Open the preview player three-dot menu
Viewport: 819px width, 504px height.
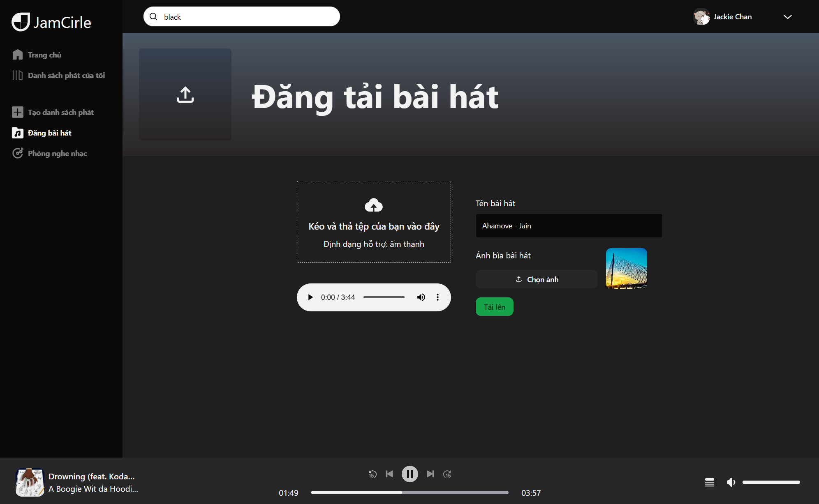pyautogui.click(x=437, y=297)
